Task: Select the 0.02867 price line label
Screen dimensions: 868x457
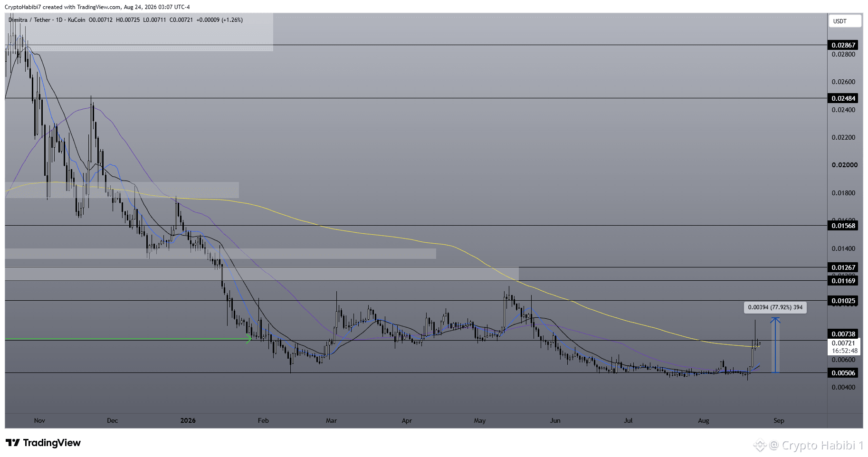Action: (844, 45)
